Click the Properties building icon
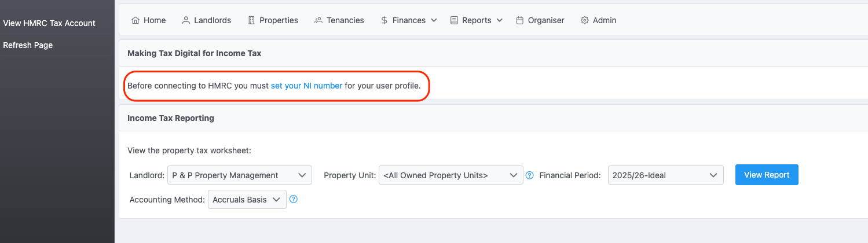 point(251,20)
